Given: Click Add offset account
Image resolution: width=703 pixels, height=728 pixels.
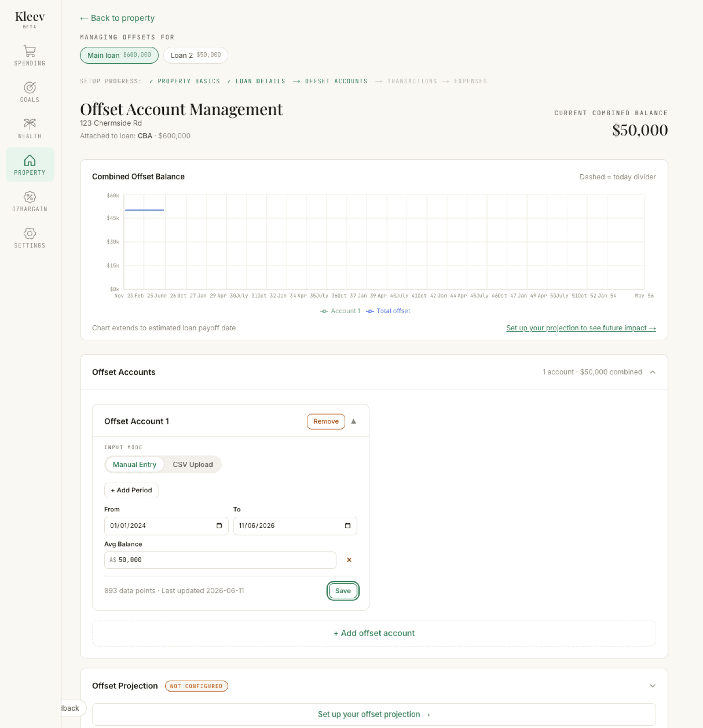Looking at the screenshot, I should (374, 633).
